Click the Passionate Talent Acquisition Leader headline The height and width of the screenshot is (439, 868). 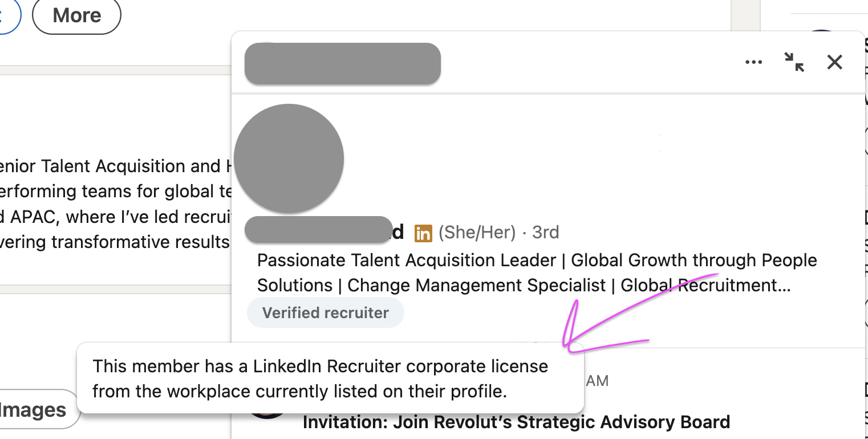pos(406,261)
